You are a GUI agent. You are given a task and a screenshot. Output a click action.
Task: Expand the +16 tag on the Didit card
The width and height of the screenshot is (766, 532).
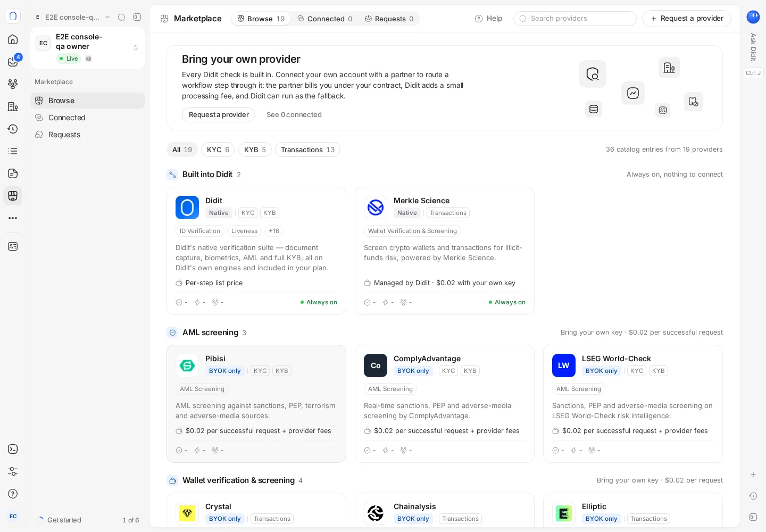pos(274,231)
